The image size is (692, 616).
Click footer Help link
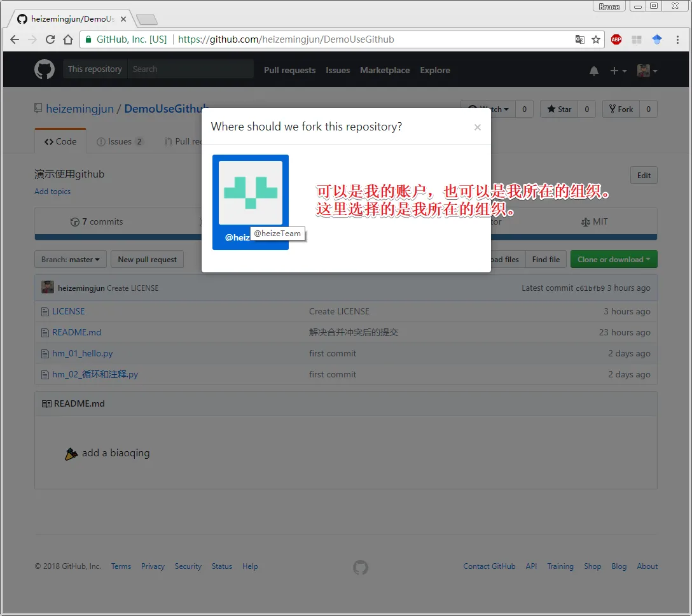click(x=250, y=566)
